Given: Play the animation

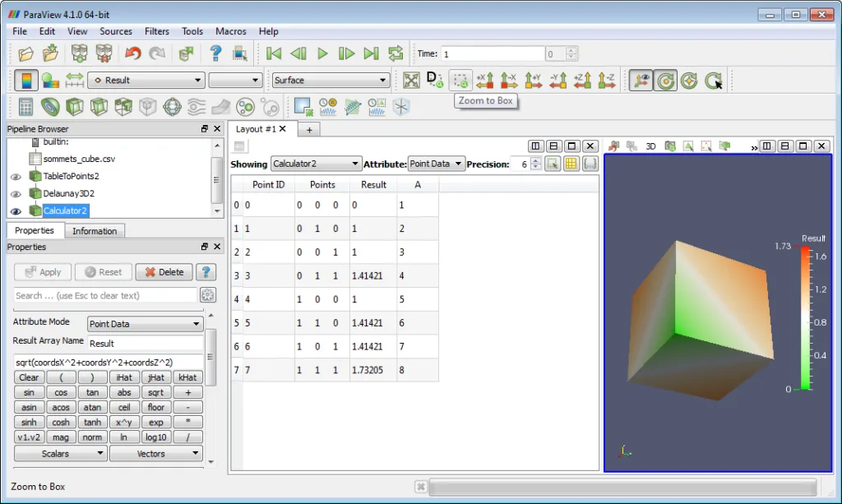Looking at the screenshot, I should tap(322, 53).
